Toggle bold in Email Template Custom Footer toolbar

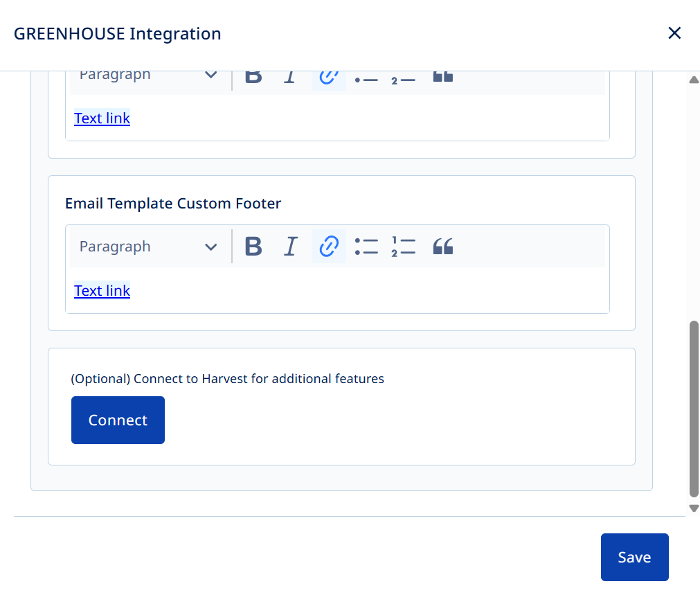pos(253,247)
